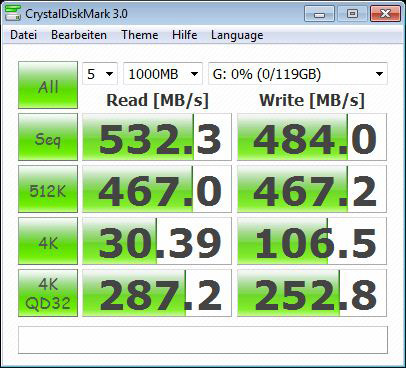Start the 4K QD32 test
Viewport: 406px width, 368px height.
(x=48, y=293)
